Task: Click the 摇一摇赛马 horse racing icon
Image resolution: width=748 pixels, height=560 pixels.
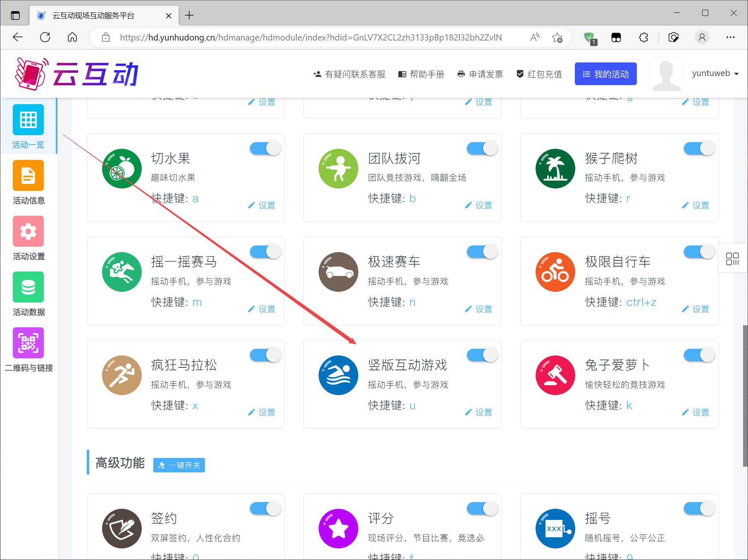Action: pyautogui.click(x=122, y=272)
